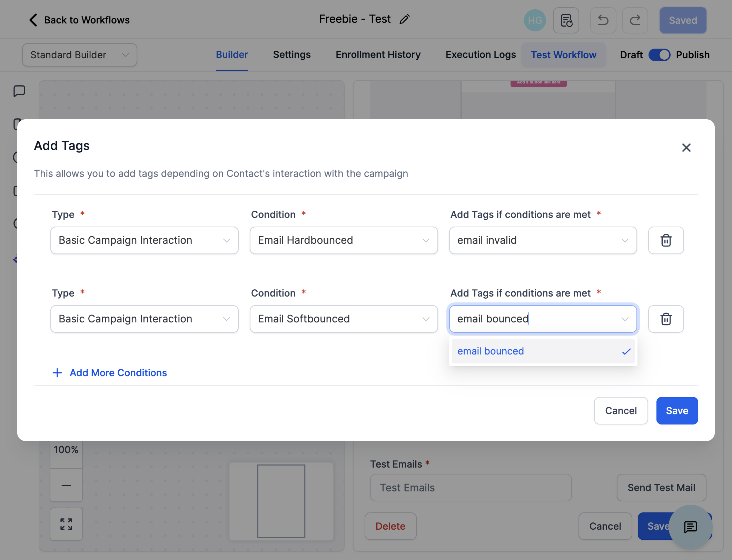Click the HG user avatar
732x560 pixels.
(535, 20)
